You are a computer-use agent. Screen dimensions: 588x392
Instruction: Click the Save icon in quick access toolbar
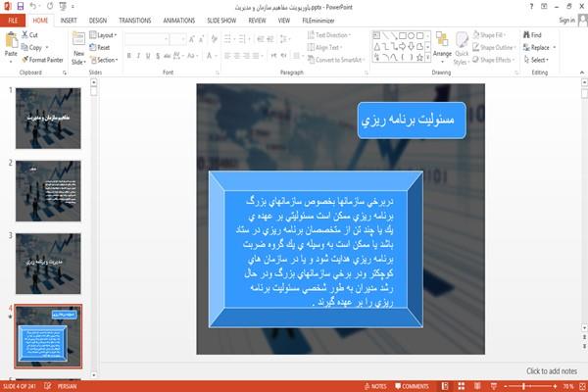(21, 7)
